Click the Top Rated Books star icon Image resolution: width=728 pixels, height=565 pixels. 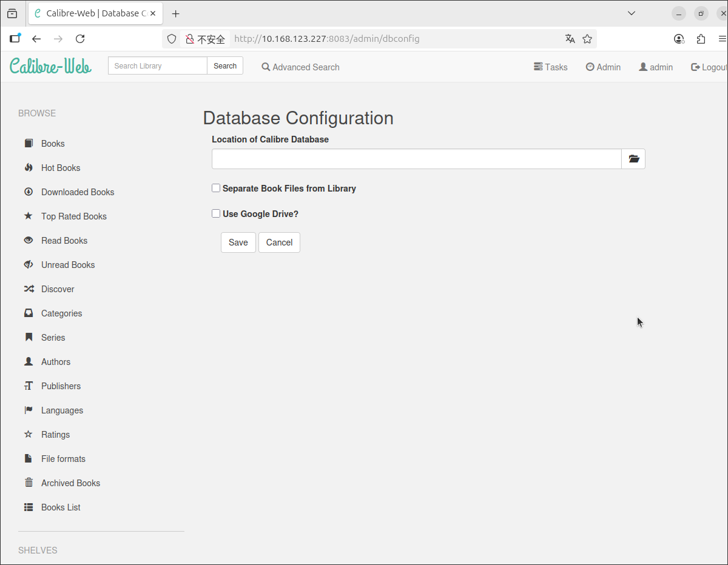click(x=29, y=216)
